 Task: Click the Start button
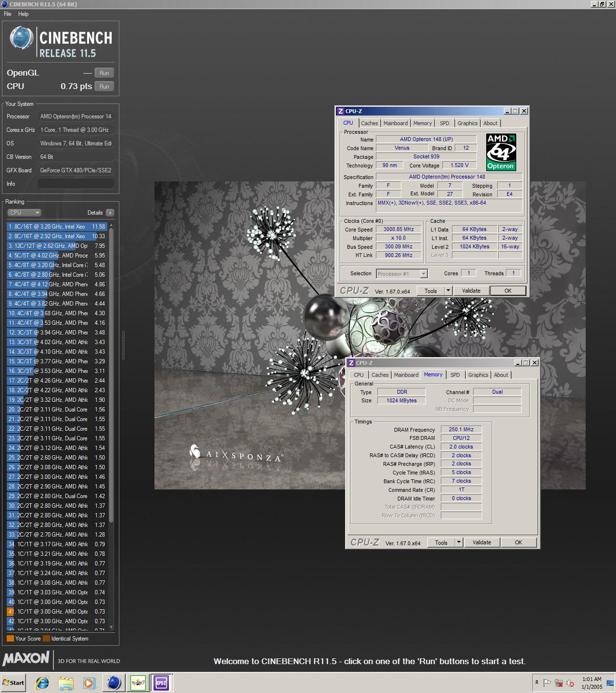(13, 682)
